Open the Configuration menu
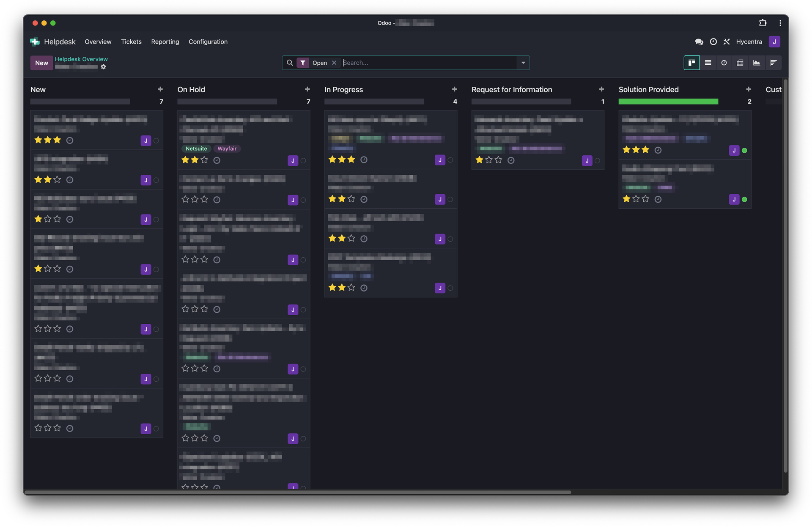Viewport: 812px width, 526px height. (208, 41)
